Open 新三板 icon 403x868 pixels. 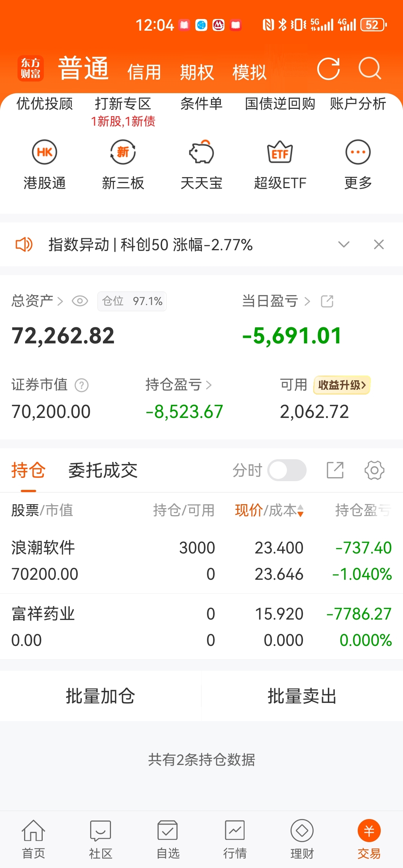(x=123, y=152)
